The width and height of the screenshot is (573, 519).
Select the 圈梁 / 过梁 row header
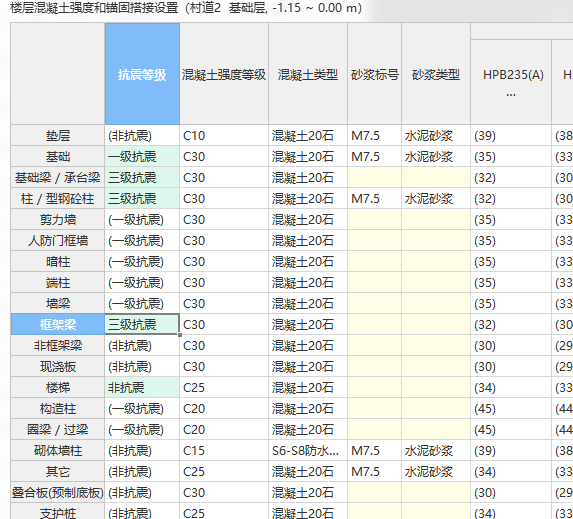[x=58, y=429]
